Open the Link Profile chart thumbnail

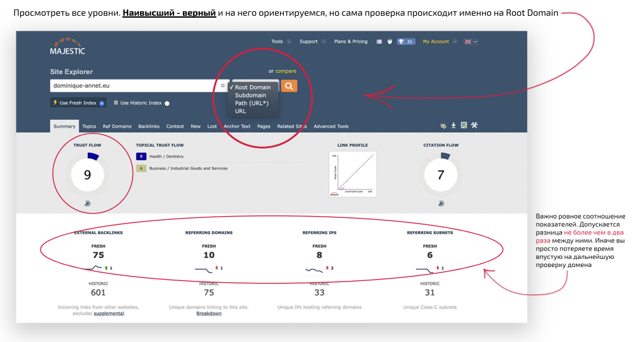[353, 174]
